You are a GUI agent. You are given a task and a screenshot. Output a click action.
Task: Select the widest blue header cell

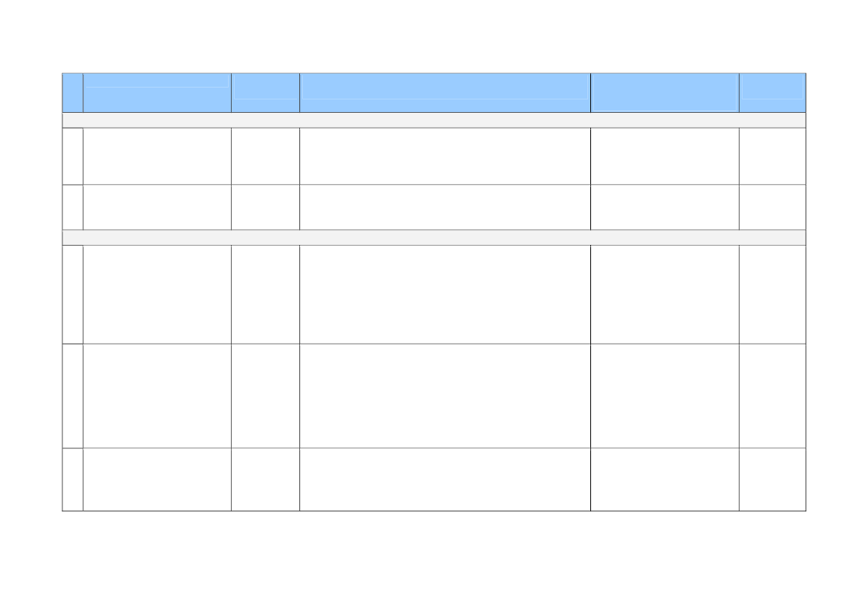coord(445,93)
